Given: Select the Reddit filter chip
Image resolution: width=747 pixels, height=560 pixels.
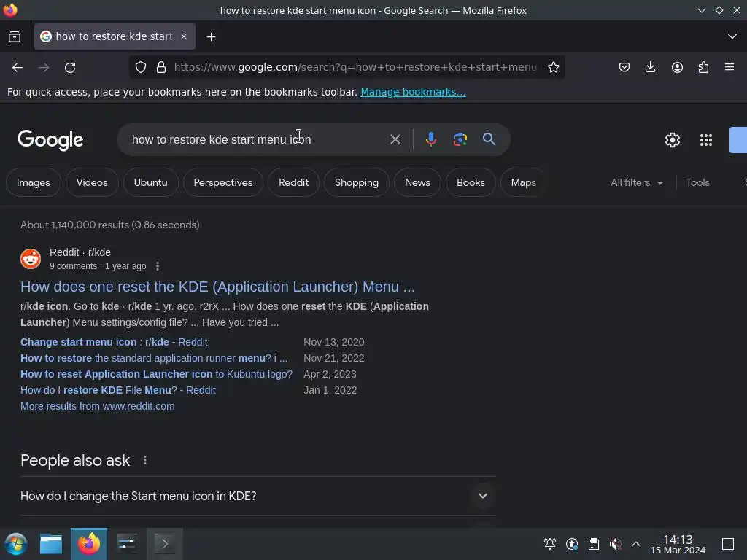Looking at the screenshot, I should [293, 182].
